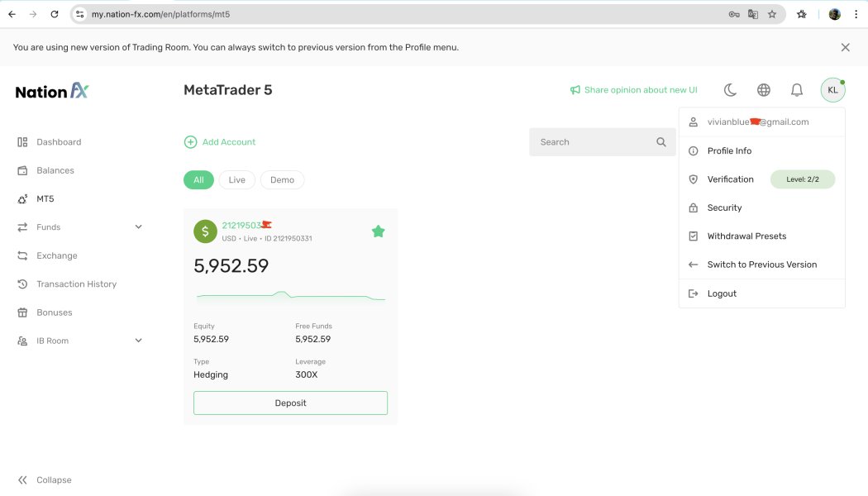
Task: Open site info icon in address bar
Action: pyautogui.click(x=80, y=14)
